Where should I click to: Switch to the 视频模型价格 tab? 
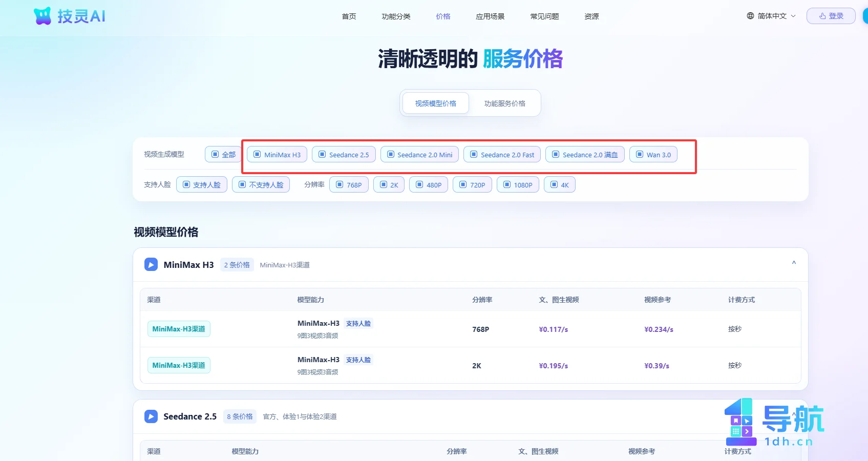436,103
